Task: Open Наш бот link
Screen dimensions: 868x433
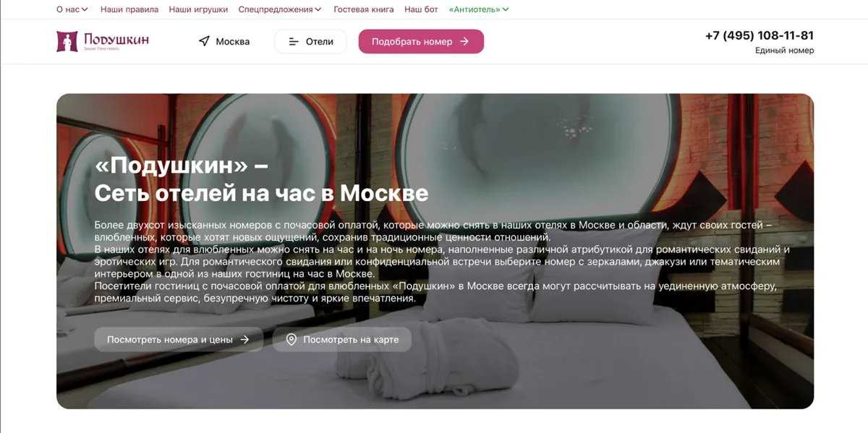Action: (x=421, y=9)
